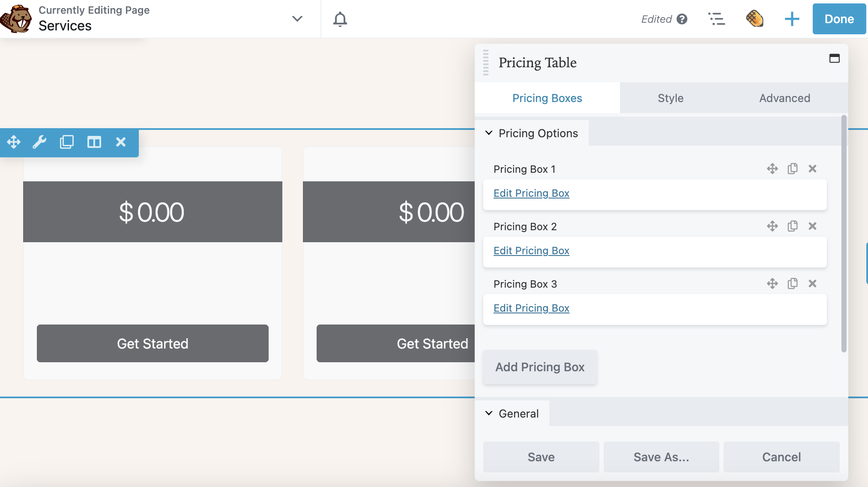
Task: Toggle the copy/duplicate widget icon
Action: (x=66, y=142)
